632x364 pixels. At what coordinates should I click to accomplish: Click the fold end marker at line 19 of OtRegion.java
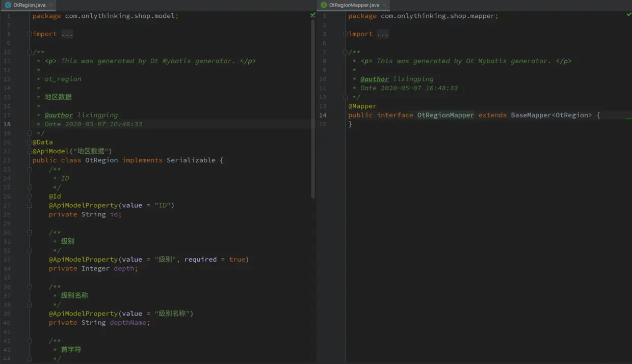pyautogui.click(x=30, y=133)
